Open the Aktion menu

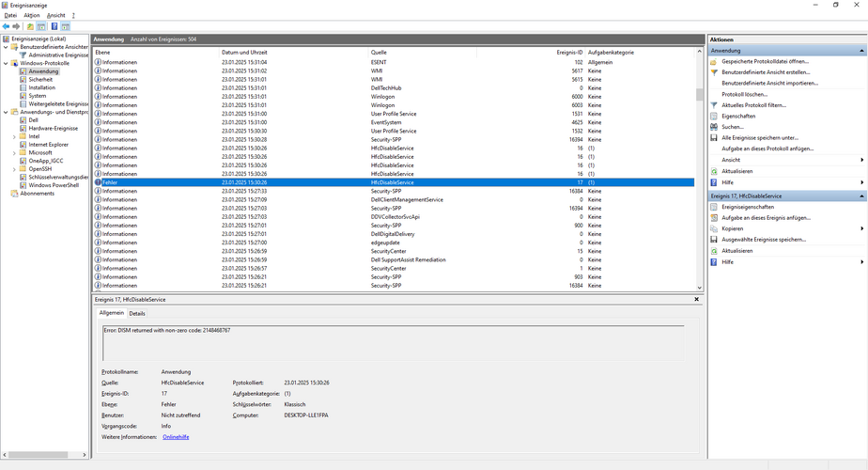[x=32, y=16]
